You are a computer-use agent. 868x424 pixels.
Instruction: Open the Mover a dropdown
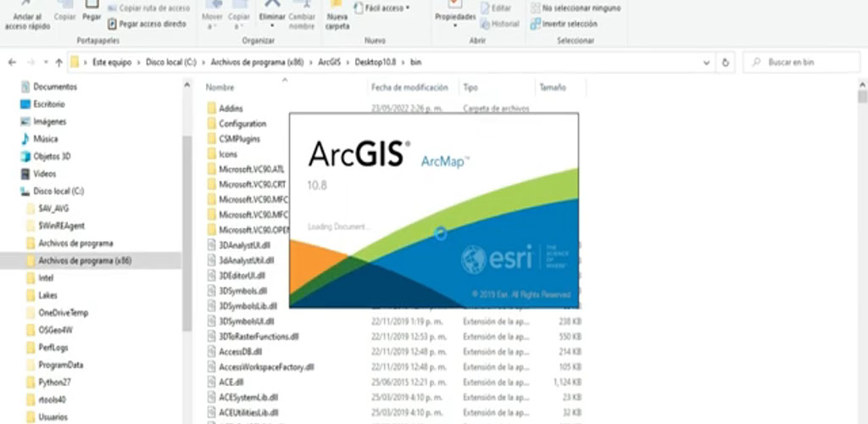click(x=212, y=15)
